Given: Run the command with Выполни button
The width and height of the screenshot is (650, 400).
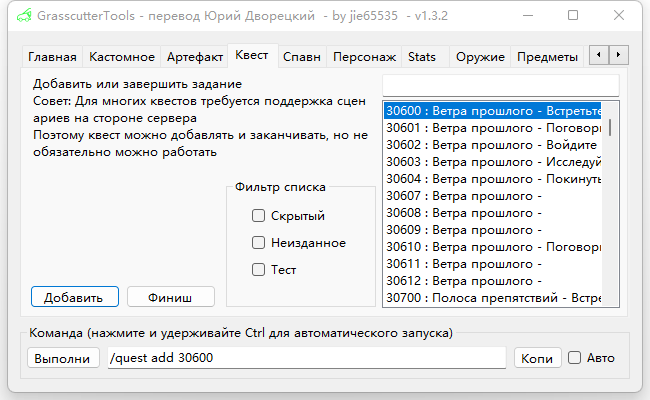Looking at the screenshot, I should 63,358.
